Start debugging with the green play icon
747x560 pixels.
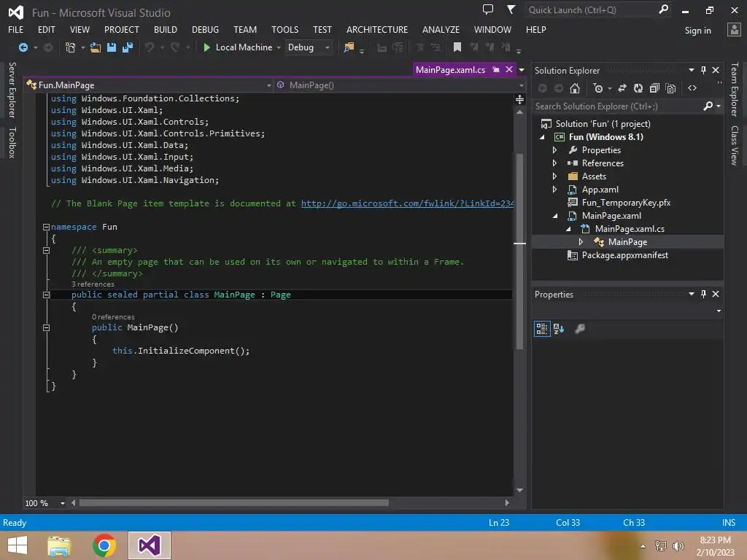(x=206, y=47)
